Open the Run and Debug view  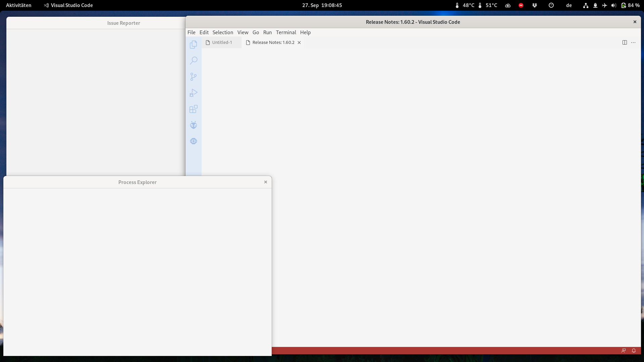pyautogui.click(x=193, y=93)
